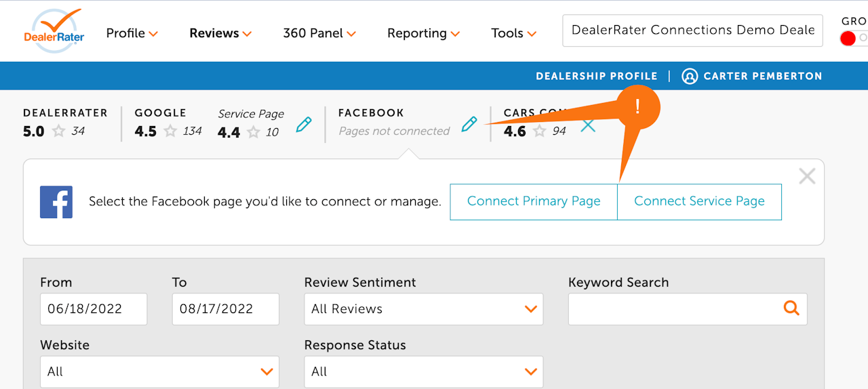Click Connect Service Page button
Screen dimensions: 868x389
coord(699,201)
